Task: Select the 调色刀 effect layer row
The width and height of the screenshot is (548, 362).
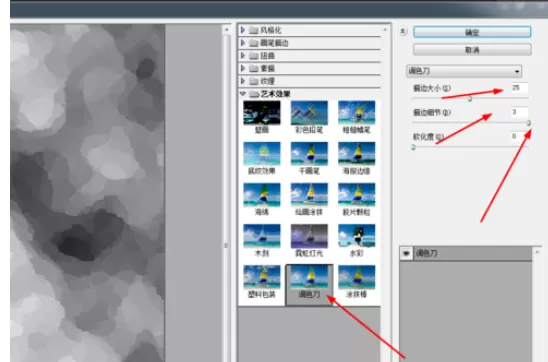Action: pos(466,253)
